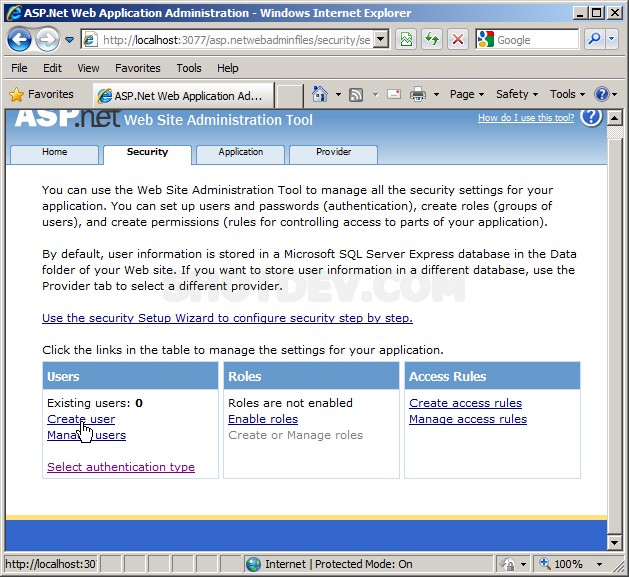Expand the address bar dropdown arrow
Image resolution: width=629 pixels, height=577 pixels.
[x=381, y=39]
